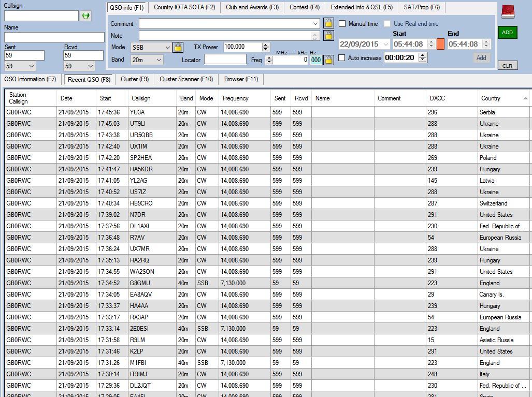Viewport: 532px width, 397px height.
Task: Sort by the Date column header
Action: pyautogui.click(x=76, y=98)
